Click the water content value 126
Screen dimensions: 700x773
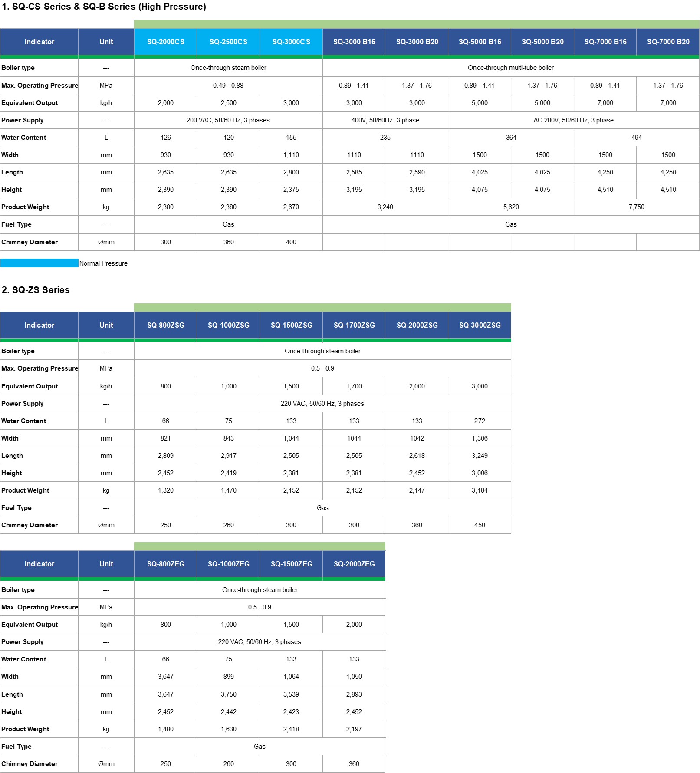click(165, 138)
